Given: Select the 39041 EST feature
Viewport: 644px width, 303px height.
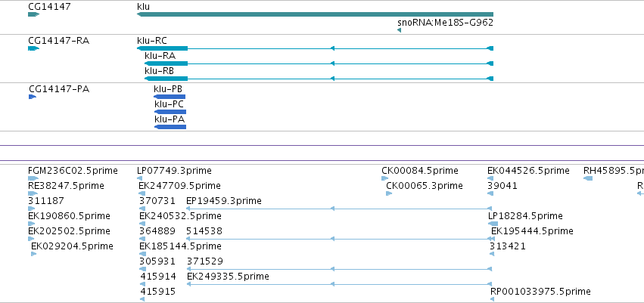Looking at the screenshot, I should point(490,193).
